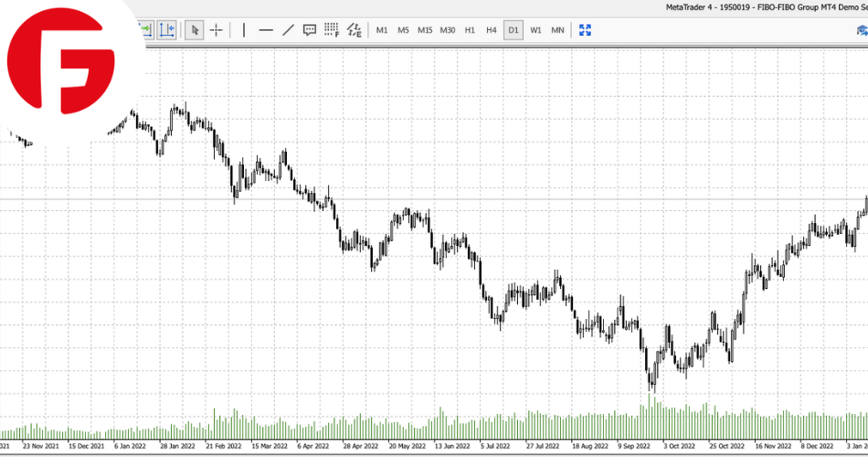
Task: Select the arrow cursor tool
Action: click(194, 30)
